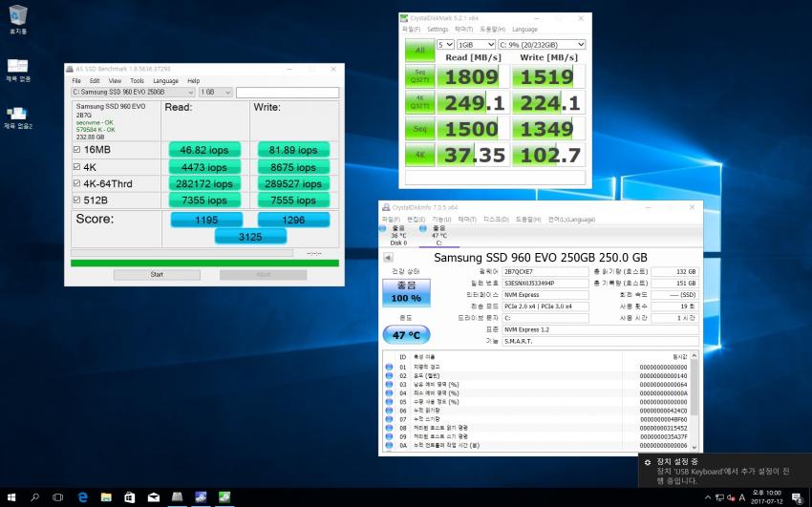Click total score value 3125
The image size is (812, 507).
pyautogui.click(x=250, y=237)
